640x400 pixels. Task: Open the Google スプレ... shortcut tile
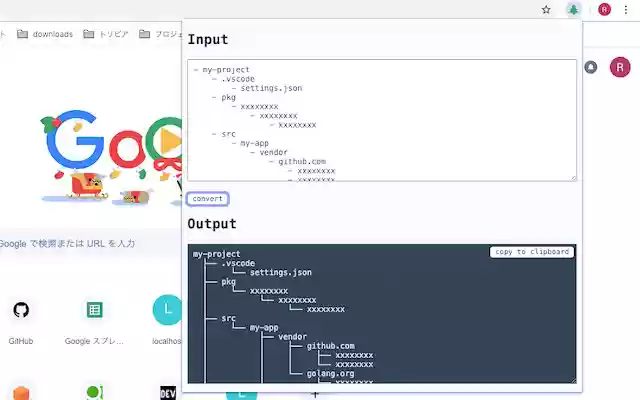click(x=94, y=322)
